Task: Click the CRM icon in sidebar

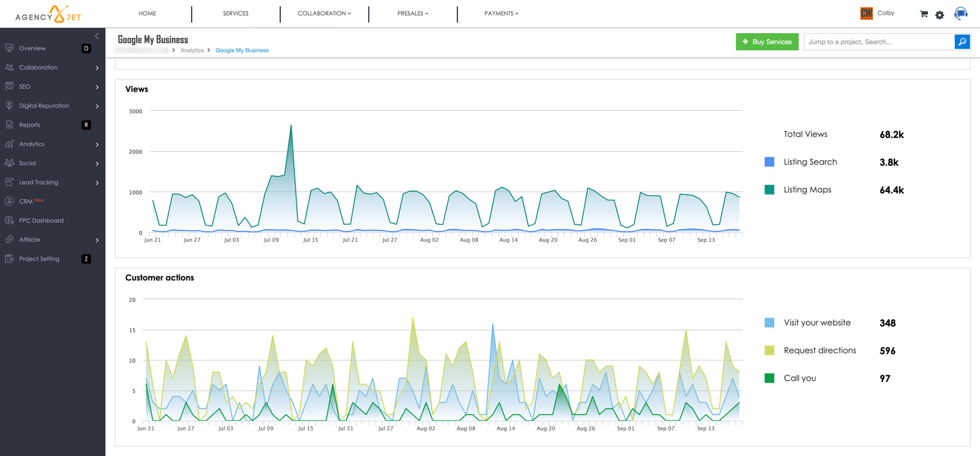Action: [9, 201]
